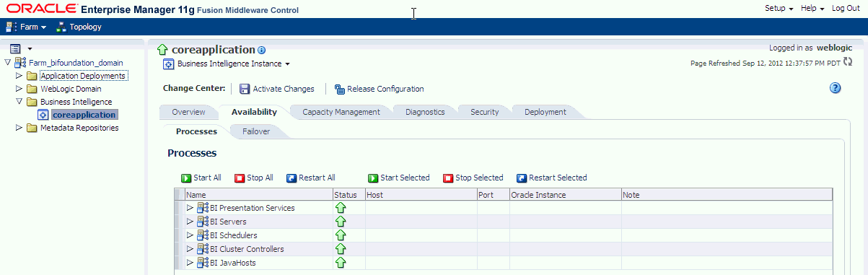Open the Help menu
The height and width of the screenshot is (275, 868).
812,8
